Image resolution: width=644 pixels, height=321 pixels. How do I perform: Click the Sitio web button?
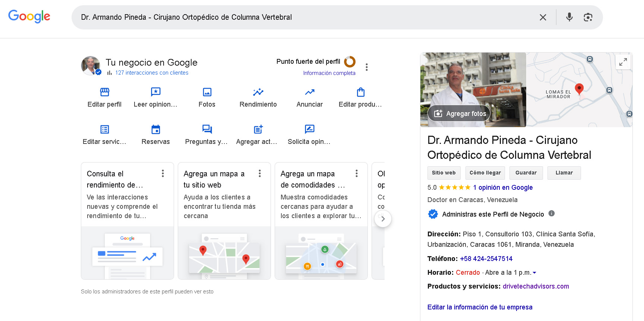click(443, 173)
